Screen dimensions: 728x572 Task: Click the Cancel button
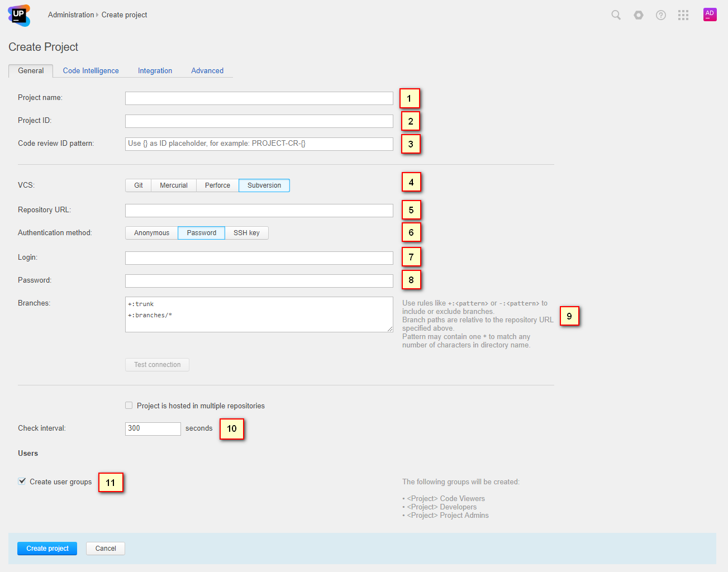click(x=106, y=549)
